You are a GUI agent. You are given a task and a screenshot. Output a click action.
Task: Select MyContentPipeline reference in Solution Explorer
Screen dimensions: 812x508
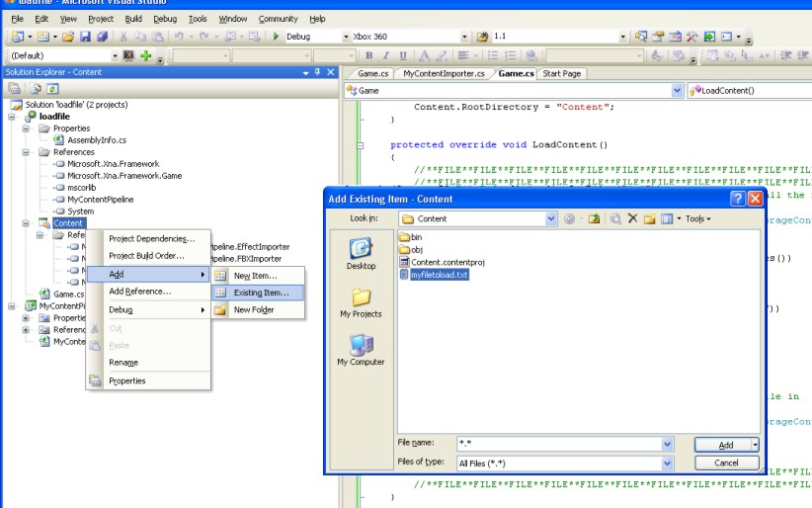pos(100,200)
